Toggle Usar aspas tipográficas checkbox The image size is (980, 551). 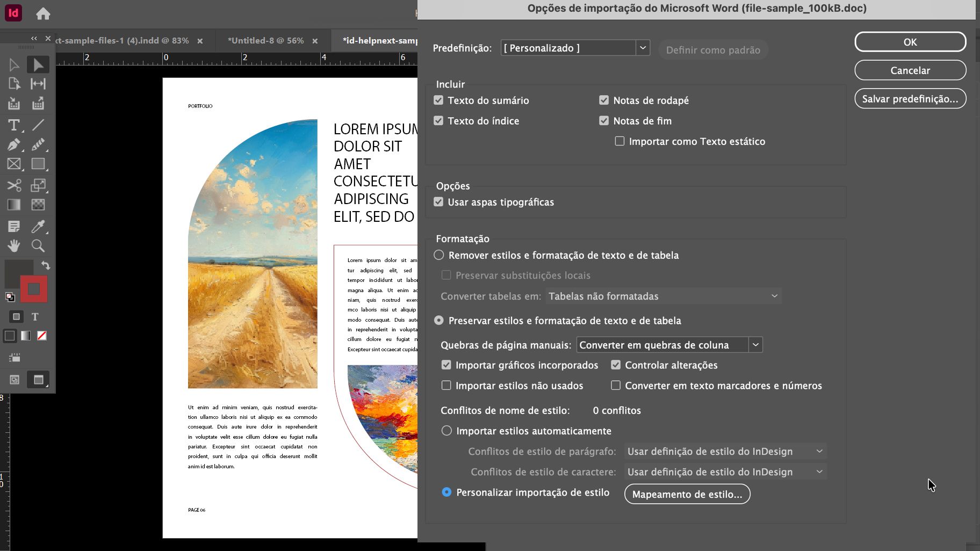tap(438, 202)
